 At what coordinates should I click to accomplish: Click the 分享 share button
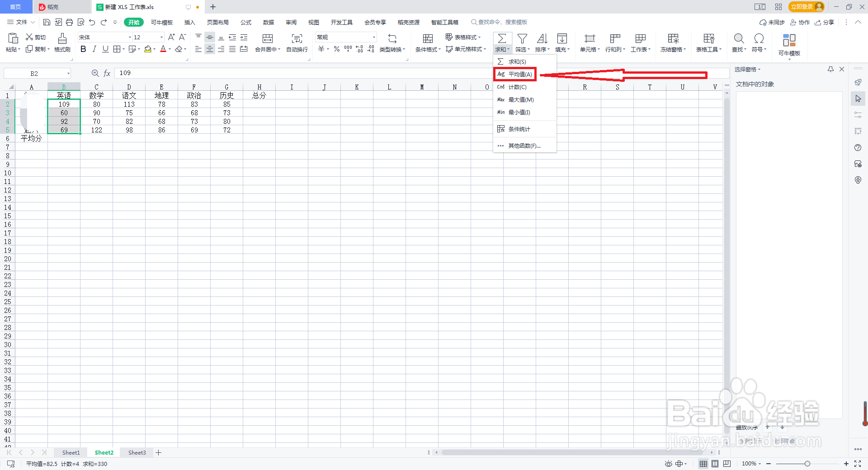coord(825,22)
